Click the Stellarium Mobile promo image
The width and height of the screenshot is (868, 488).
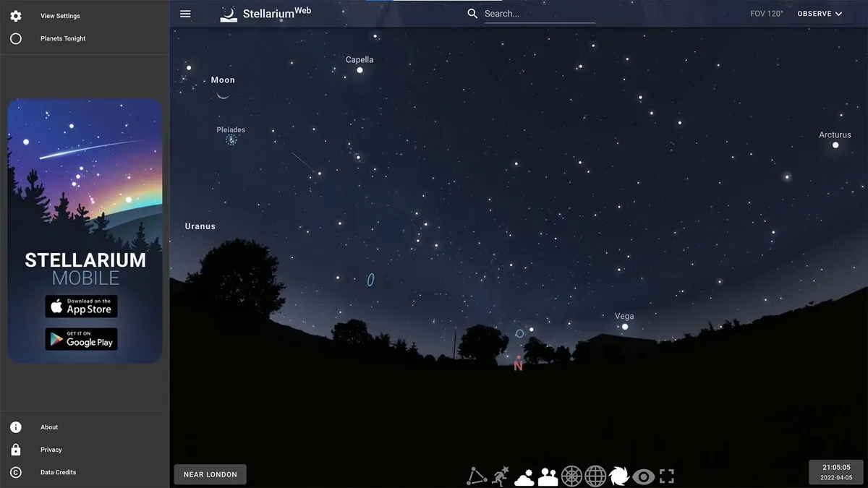point(85,231)
